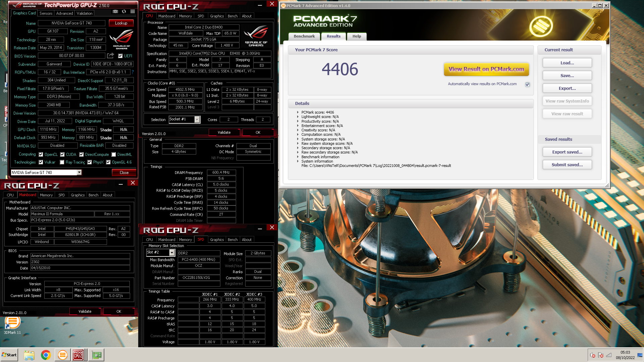Image resolution: width=644 pixels, height=362 pixels.
Task: Click muted volume tray icon
Action: click(593, 355)
